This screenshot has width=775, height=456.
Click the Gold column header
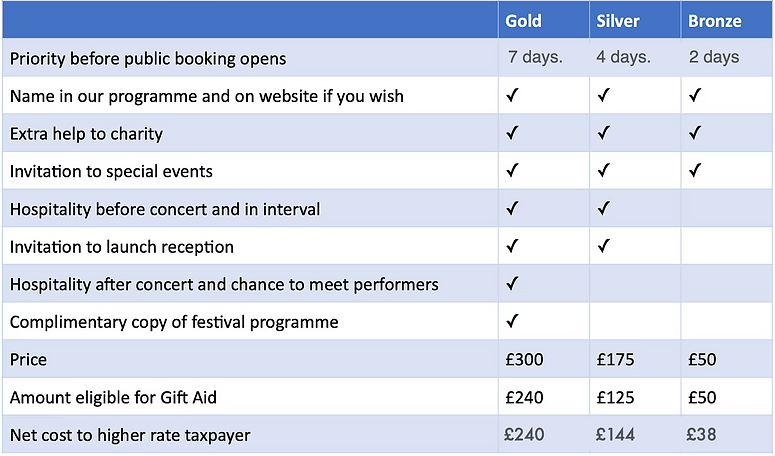[x=525, y=21]
